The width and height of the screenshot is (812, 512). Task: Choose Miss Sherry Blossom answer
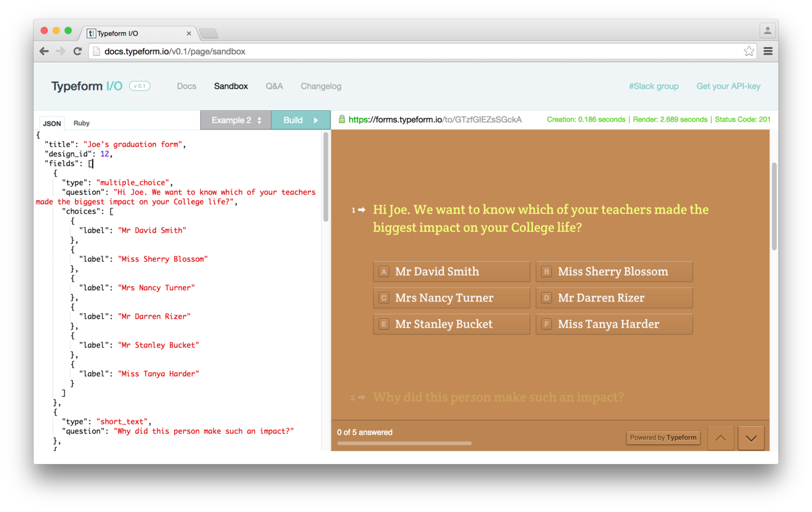614,271
